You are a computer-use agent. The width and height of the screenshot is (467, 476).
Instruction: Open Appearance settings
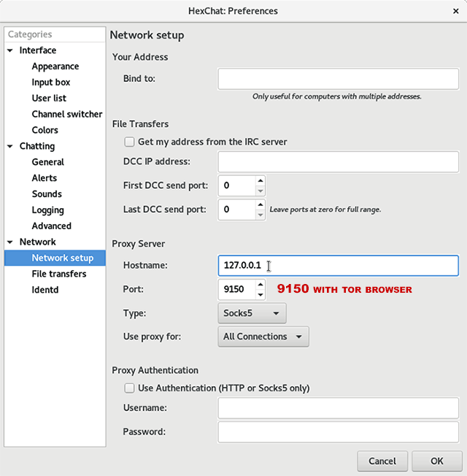tap(55, 66)
